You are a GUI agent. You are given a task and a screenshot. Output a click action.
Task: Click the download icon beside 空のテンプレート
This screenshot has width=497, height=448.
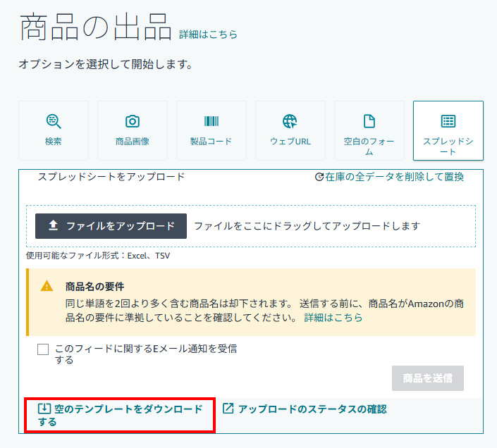tap(44, 409)
